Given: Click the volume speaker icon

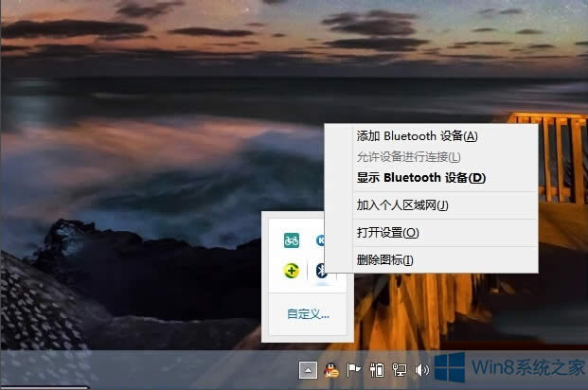Looking at the screenshot, I should click(421, 370).
